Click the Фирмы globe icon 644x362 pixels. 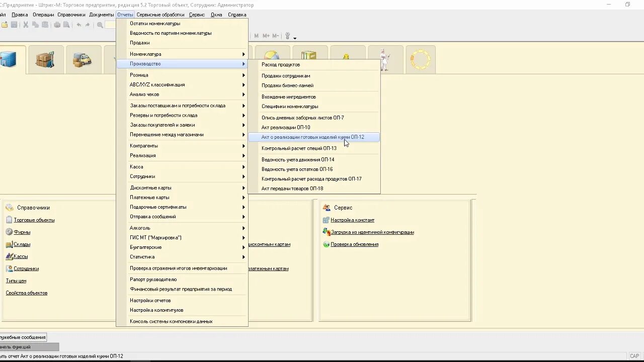(x=9, y=232)
